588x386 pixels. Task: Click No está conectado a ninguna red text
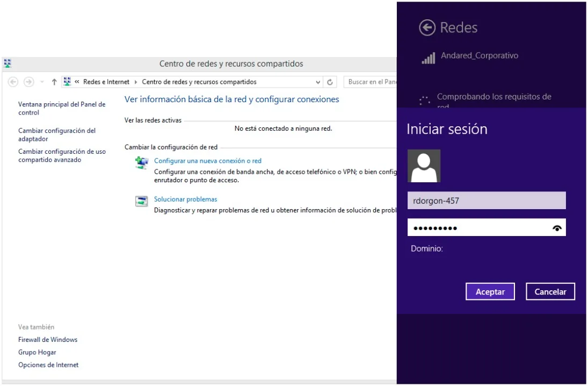(x=283, y=128)
